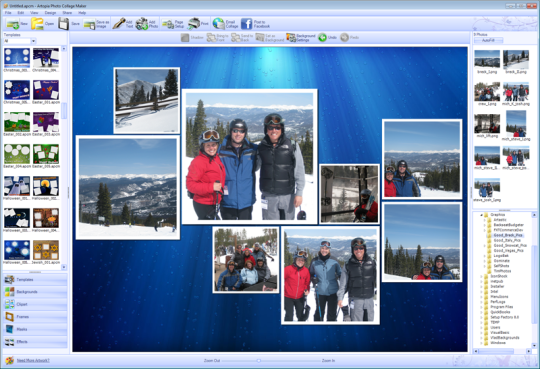Open the Templates panel section
Screen dimensions: 540x369
click(x=35, y=279)
